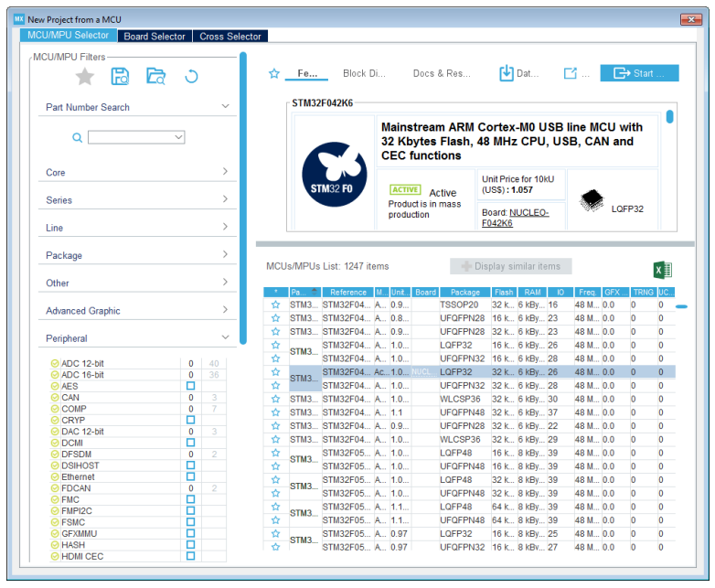Enable the AES peripheral checkbox

click(x=190, y=386)
